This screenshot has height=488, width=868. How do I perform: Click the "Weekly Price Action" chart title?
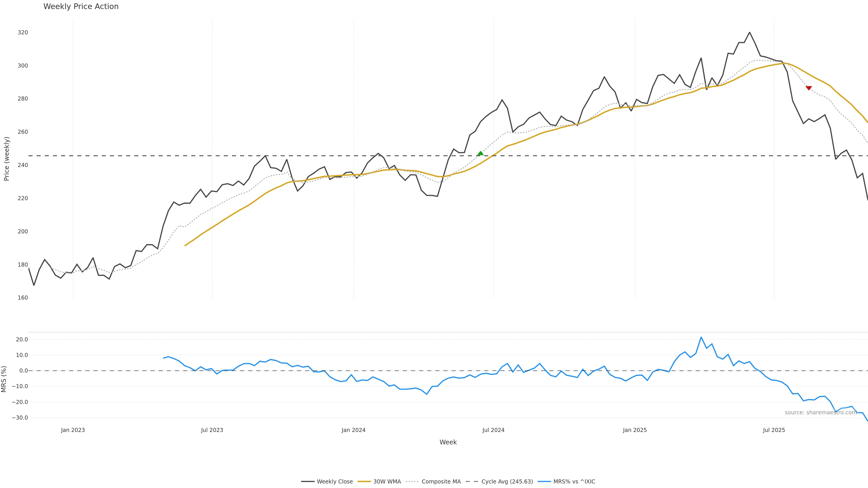point(81,6)
